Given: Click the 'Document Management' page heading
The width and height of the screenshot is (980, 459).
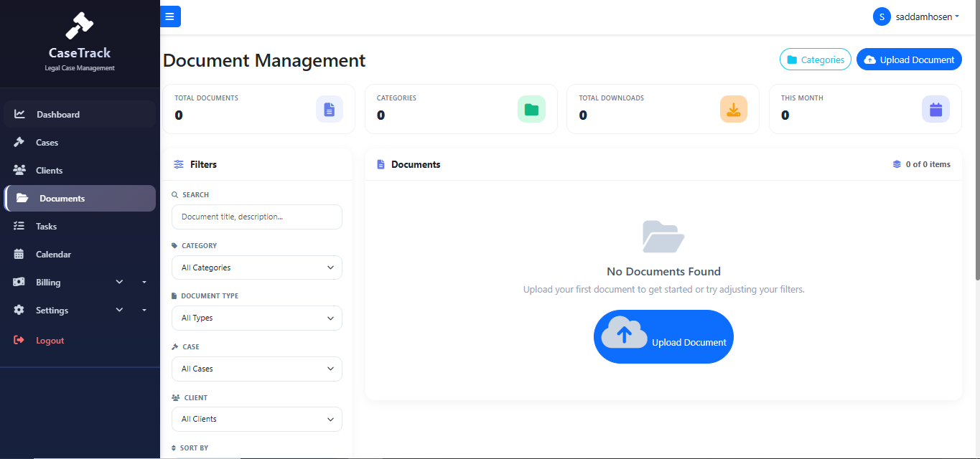Looking at the screenshot, I should point(264,60).
